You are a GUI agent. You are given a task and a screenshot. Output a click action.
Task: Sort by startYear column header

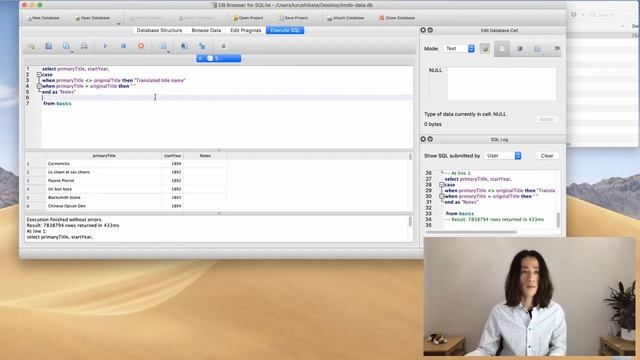tap(173, 156)
